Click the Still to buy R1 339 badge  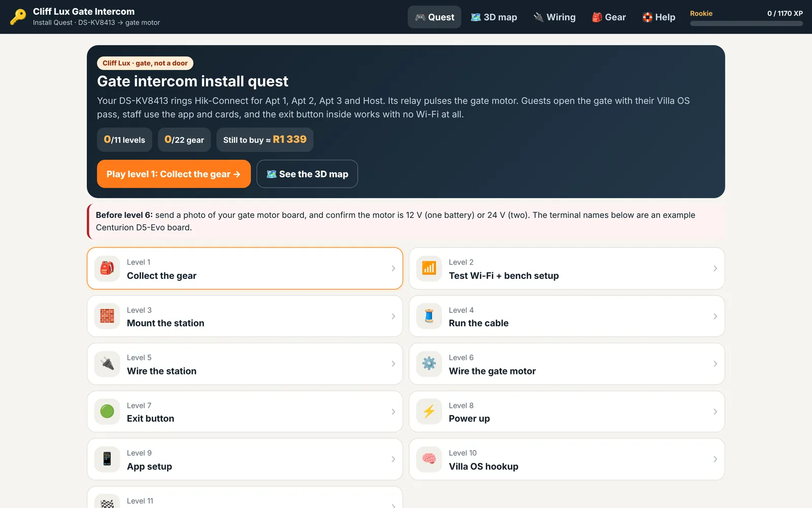[265, 140]
